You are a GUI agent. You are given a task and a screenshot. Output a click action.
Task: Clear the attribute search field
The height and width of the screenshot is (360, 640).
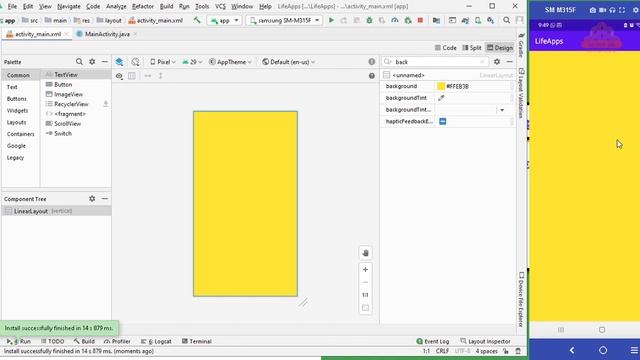482,62
